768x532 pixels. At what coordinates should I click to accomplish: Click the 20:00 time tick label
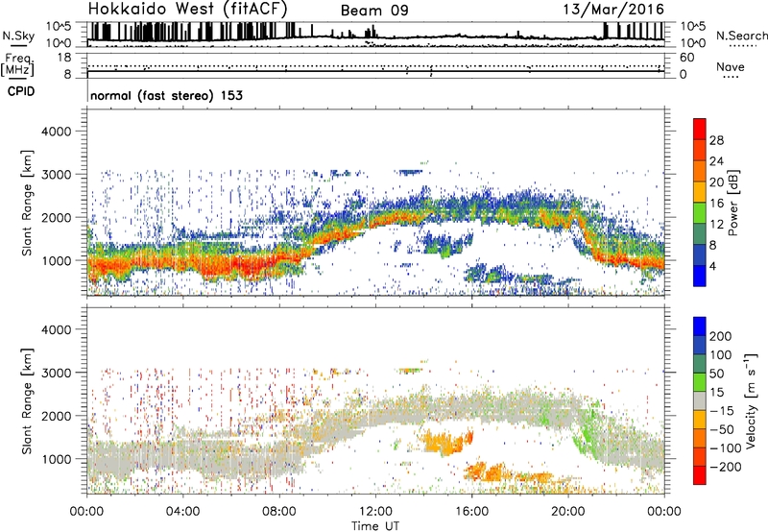tap(567, 512)
